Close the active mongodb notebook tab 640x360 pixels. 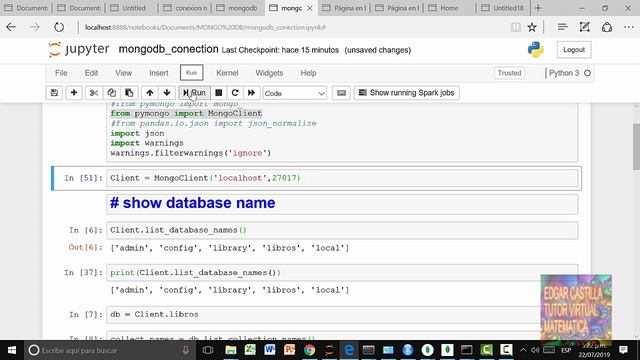[x=309, y=8]
